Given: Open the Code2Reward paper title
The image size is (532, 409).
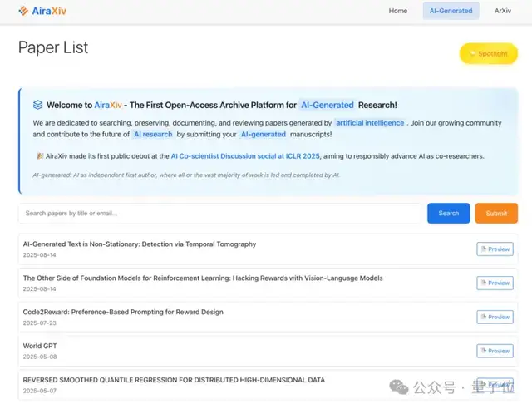Looking at the screenshot, I should point(123,313).
